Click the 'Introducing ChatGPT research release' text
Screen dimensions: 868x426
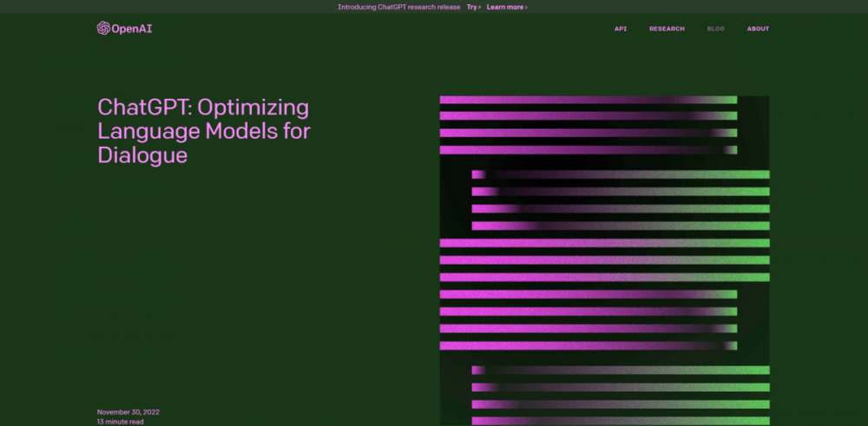point(398,7)
